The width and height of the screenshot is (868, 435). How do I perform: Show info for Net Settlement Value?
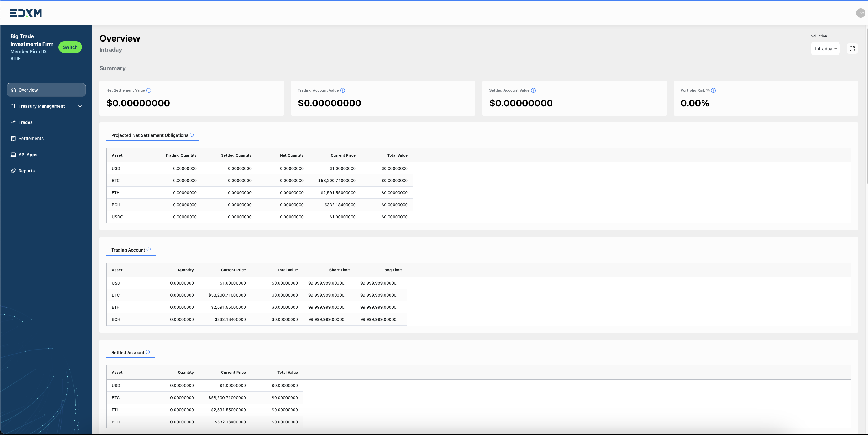149,90
